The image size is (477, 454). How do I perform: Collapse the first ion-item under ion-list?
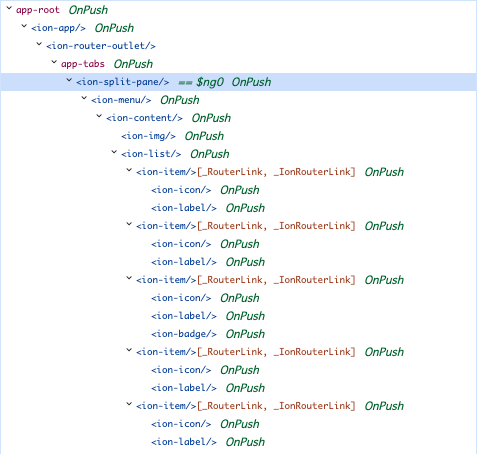(x=129, y=170)
